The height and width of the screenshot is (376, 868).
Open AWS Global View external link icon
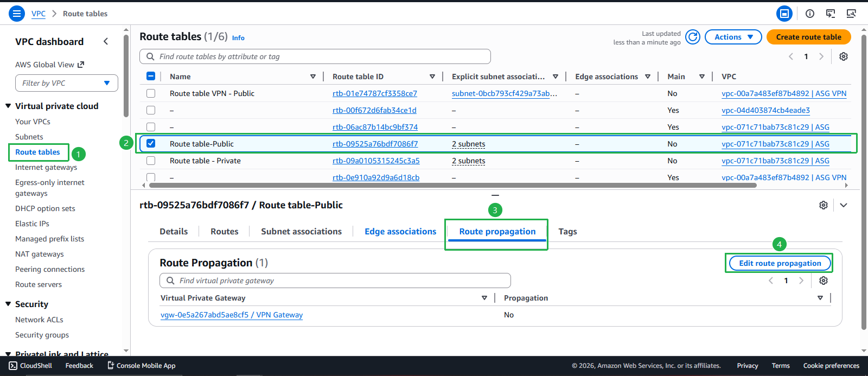point(81,65)
